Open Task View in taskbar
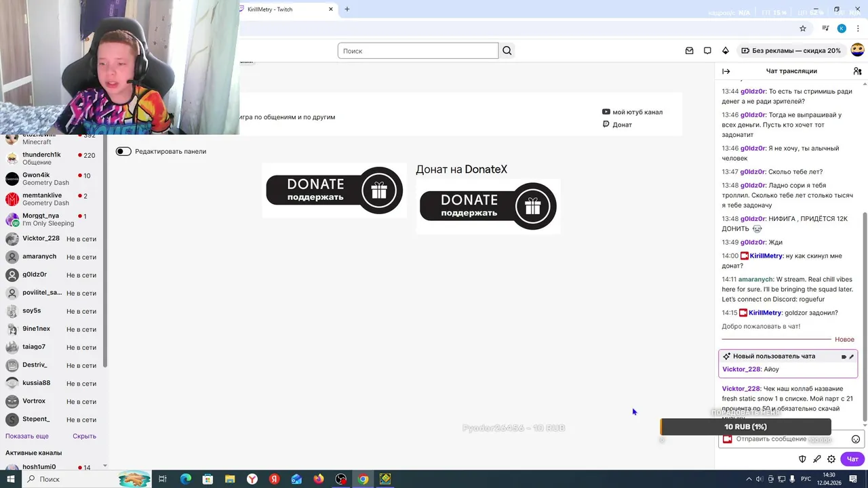 pyautogui.click(x=163, y=479)
